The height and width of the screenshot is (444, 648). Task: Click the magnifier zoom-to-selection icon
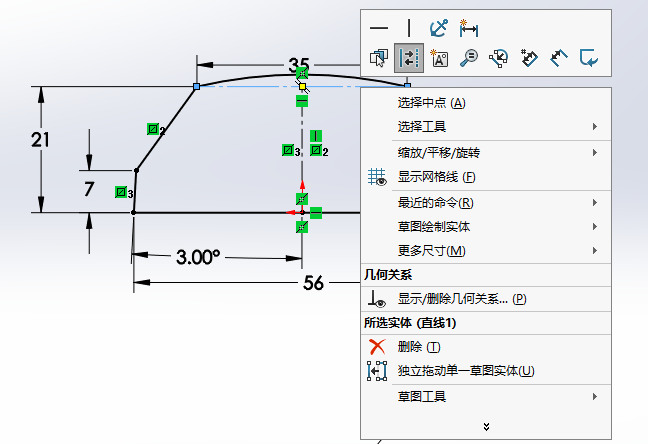click(468, 58)
